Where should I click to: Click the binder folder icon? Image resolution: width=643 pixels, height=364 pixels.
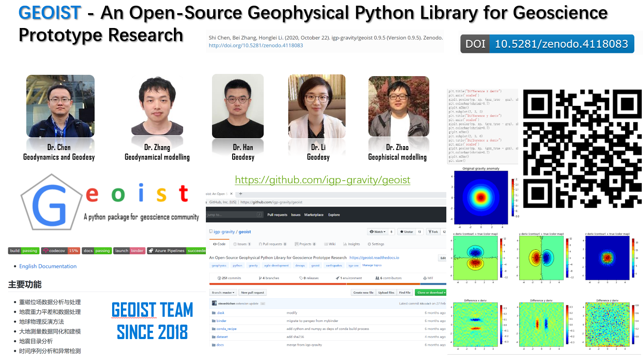tap(214, 321)
